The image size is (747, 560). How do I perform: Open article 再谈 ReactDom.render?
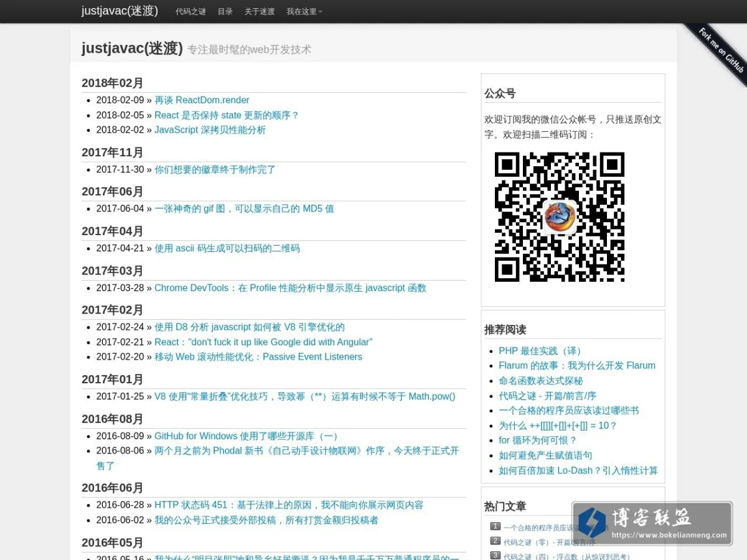click(202, 100)
